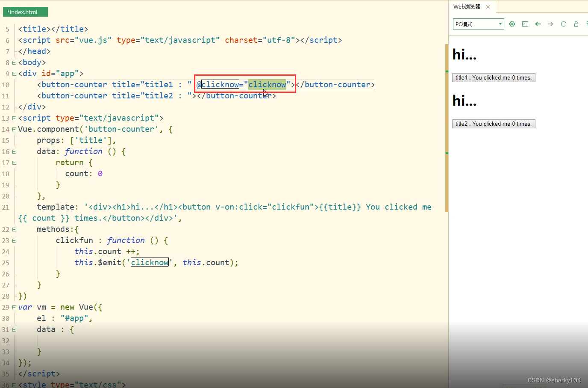
Task: Click the clickfun method name on line 23
Action: click(x=74, y=240)
